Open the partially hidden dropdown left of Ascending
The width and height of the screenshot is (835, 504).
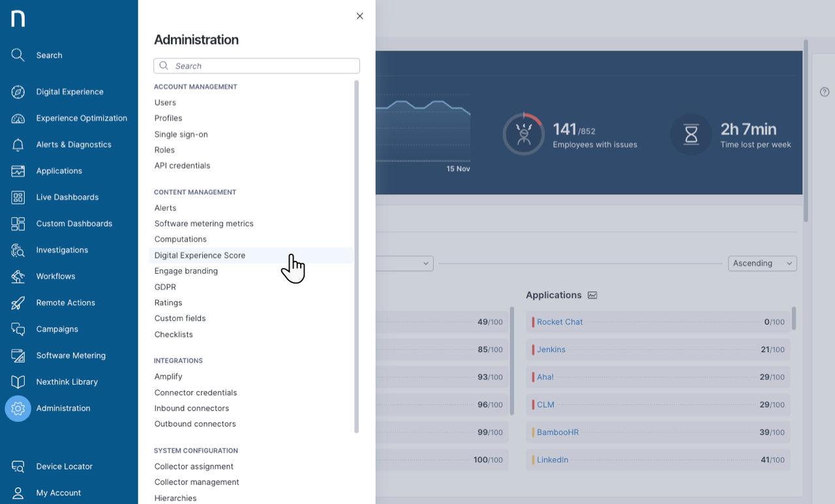404,263
